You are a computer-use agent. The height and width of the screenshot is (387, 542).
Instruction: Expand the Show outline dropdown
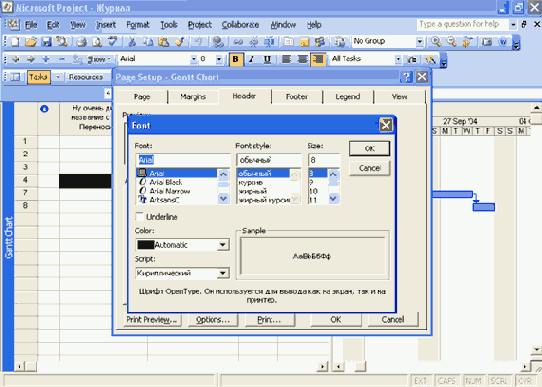tap(98, 59)
